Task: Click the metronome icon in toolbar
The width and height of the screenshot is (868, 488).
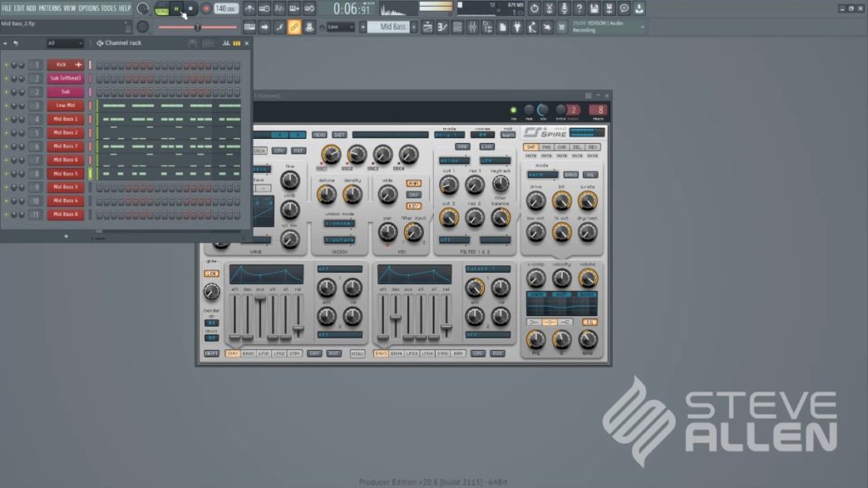Action: point(250,8)
